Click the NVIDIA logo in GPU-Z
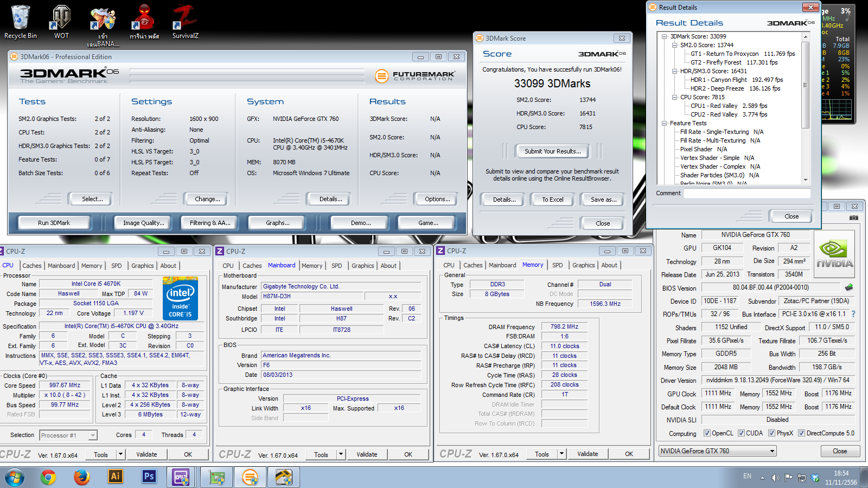 coord(834,255)
